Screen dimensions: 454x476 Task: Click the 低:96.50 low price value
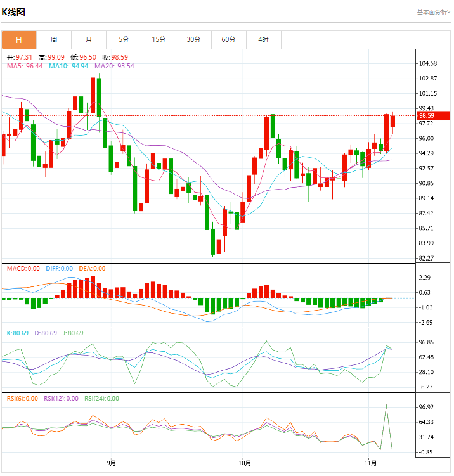click(83, 58)
